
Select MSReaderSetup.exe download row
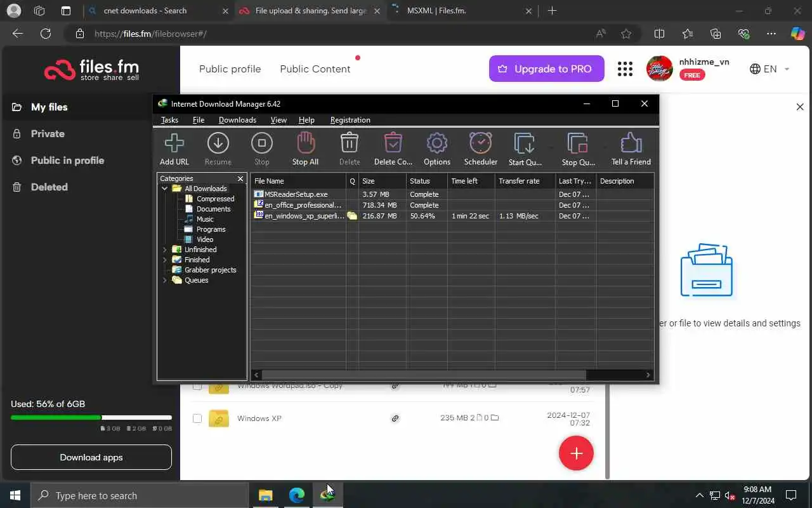point(452,194)
